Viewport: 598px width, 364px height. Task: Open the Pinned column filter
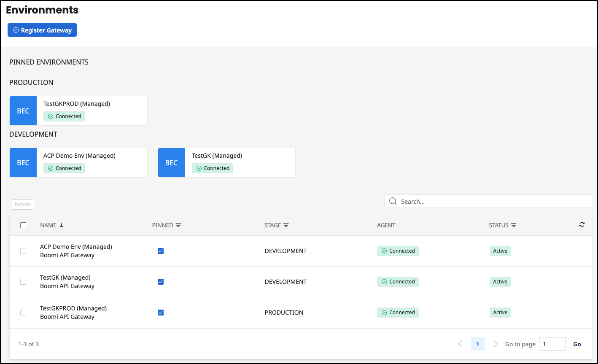point(179,225)
